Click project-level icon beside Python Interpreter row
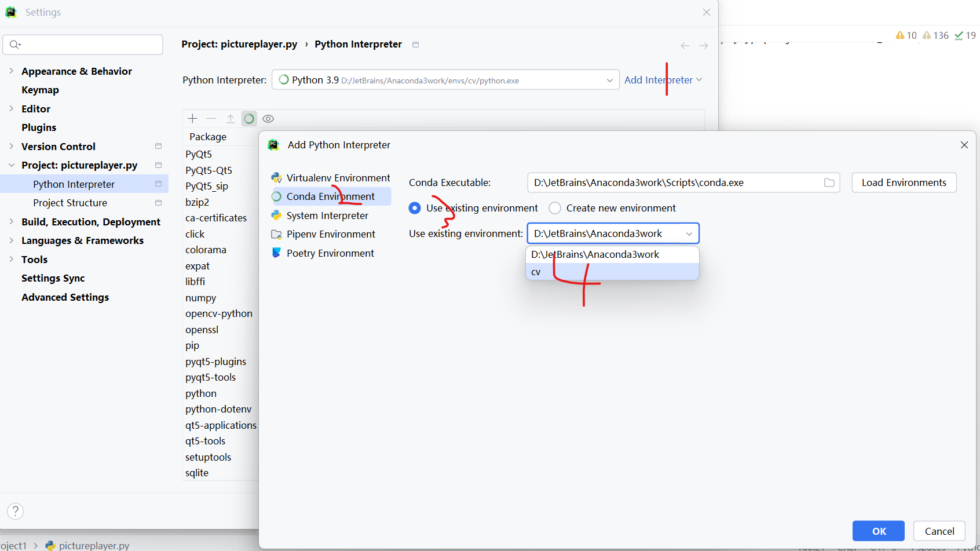The height and width of the screenshot is (551, 980). [x=158, y=184]
